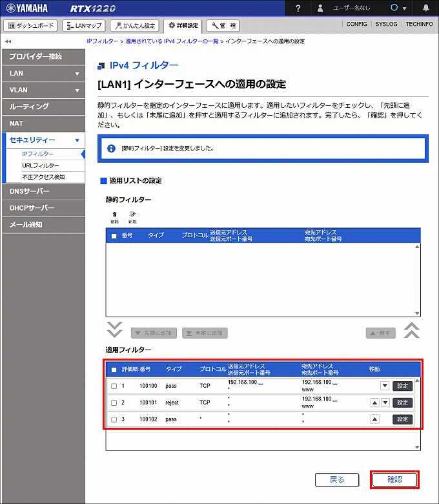Open destination address link of filter 100101
The image size is (439, 504).
pyautogui.click(x=334, y=399)
